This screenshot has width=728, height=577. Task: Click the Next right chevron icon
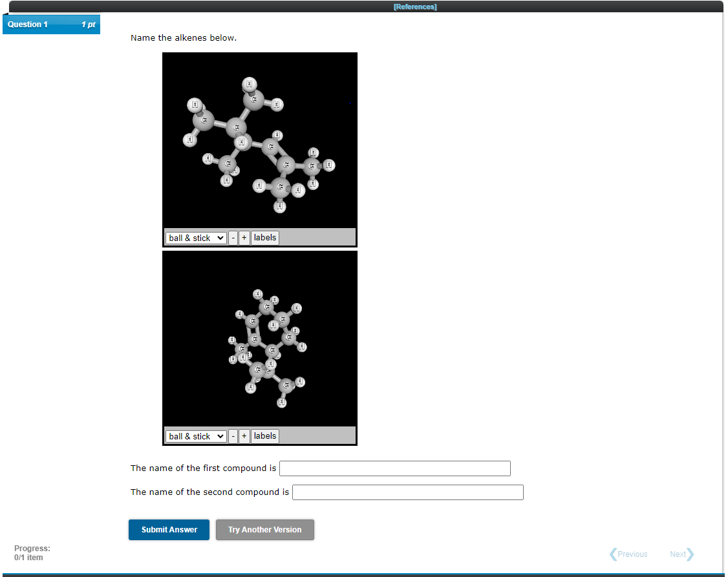tap(691, 554)
